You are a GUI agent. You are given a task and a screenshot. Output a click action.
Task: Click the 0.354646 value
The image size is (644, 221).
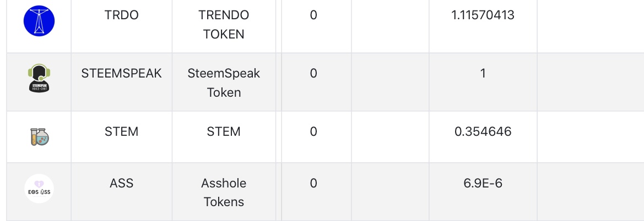click(483, 132)
